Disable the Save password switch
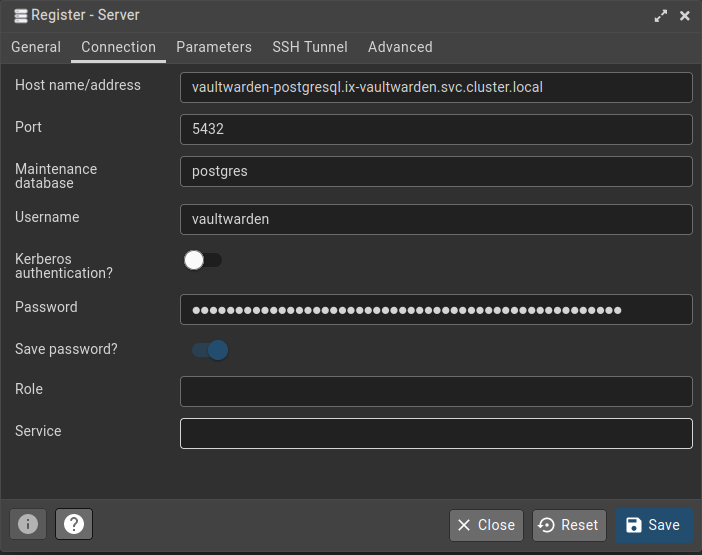The height and width of the screenshot is (555, 702). [x=210, y=350]
